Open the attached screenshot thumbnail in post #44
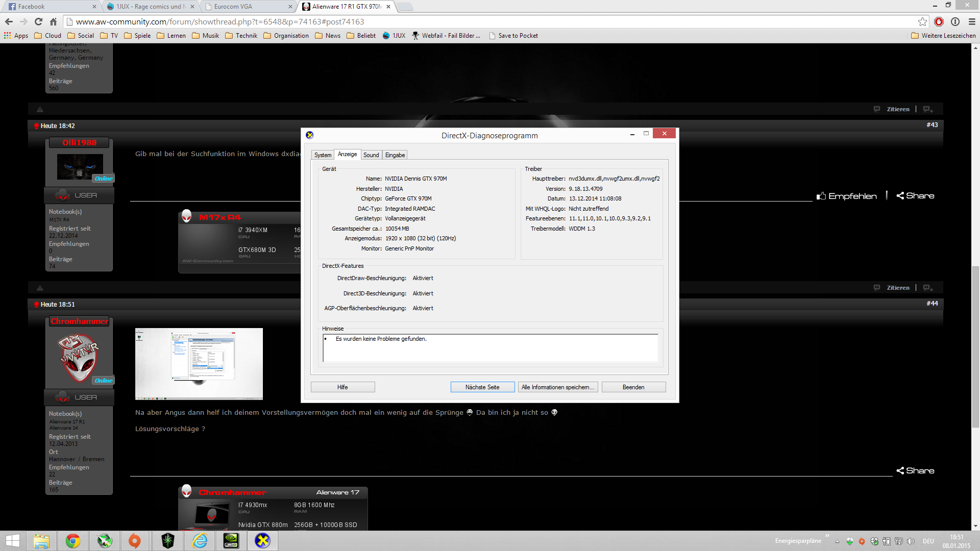 pos(199,364)
